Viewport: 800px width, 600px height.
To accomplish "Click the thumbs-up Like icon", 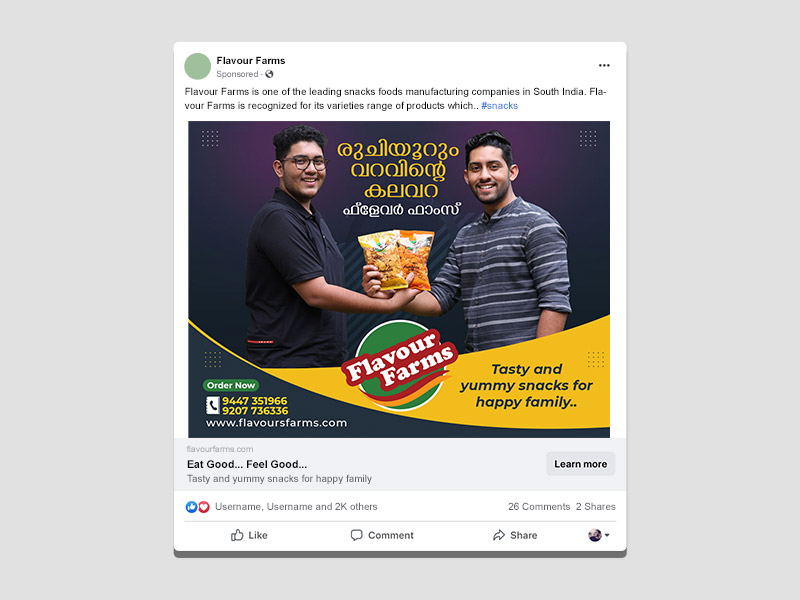I will tap(237, 535).
